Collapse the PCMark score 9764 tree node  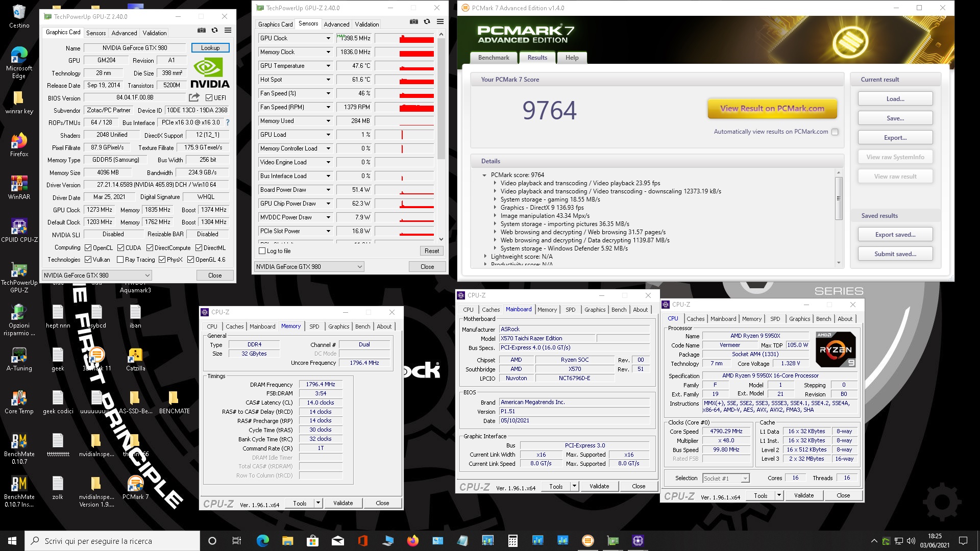pyautogui.click(x=484, y=175)
